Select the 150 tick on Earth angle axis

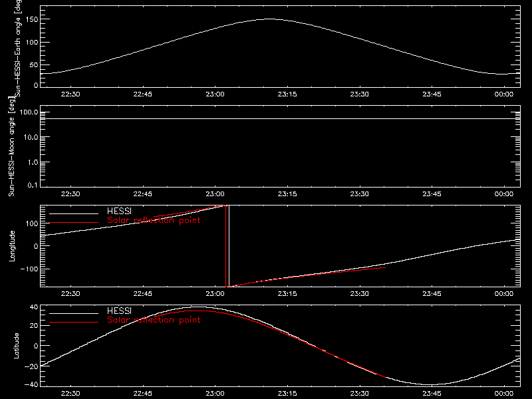[x=32, y=19]
